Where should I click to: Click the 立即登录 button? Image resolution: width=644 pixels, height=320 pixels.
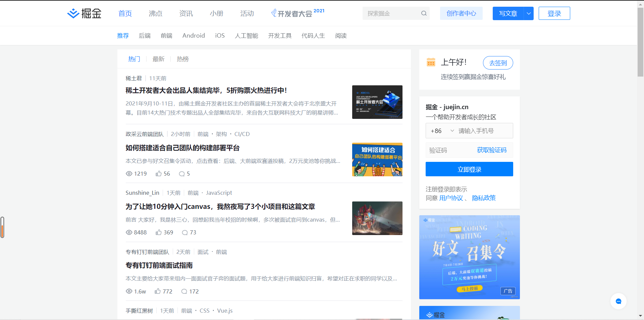tap(469, 169)
